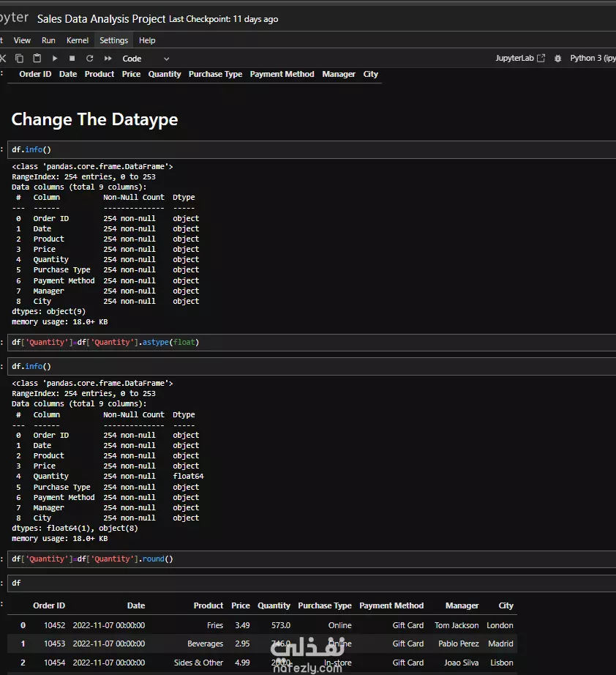The image size is (616, 675).
Task: Open the Settings menu
Action: point(113,40)
